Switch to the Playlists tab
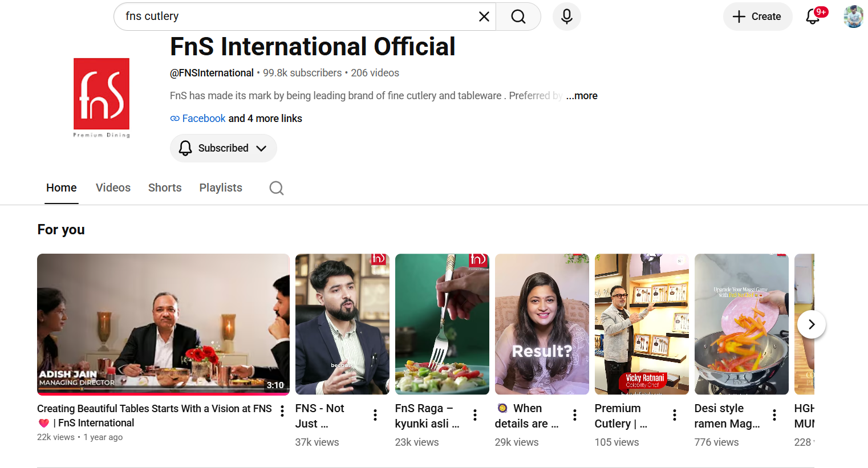Image resolution: width=868 pixels, height=468 pixels. pos(221,188)
